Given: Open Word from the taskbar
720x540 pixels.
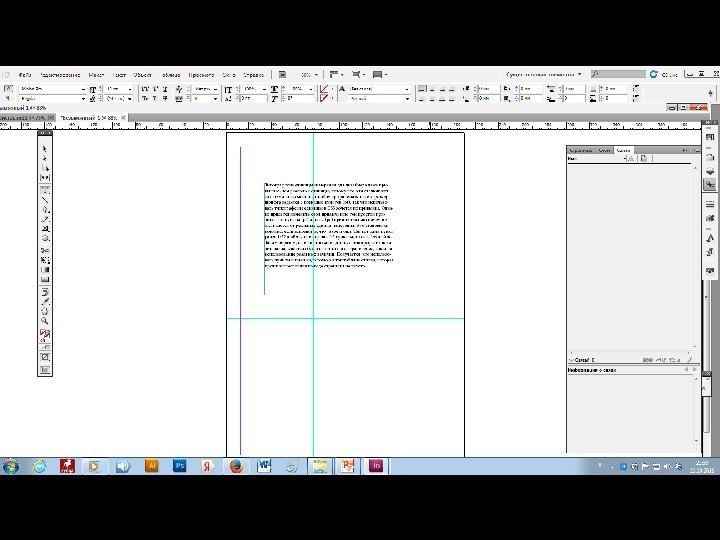Looking at the screenshot, I should 264,466.
